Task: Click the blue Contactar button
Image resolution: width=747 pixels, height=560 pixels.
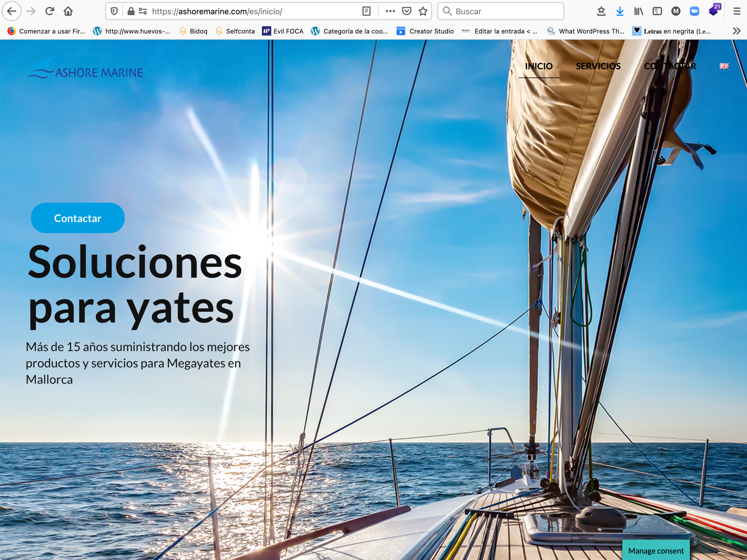Action: point(78,218)
